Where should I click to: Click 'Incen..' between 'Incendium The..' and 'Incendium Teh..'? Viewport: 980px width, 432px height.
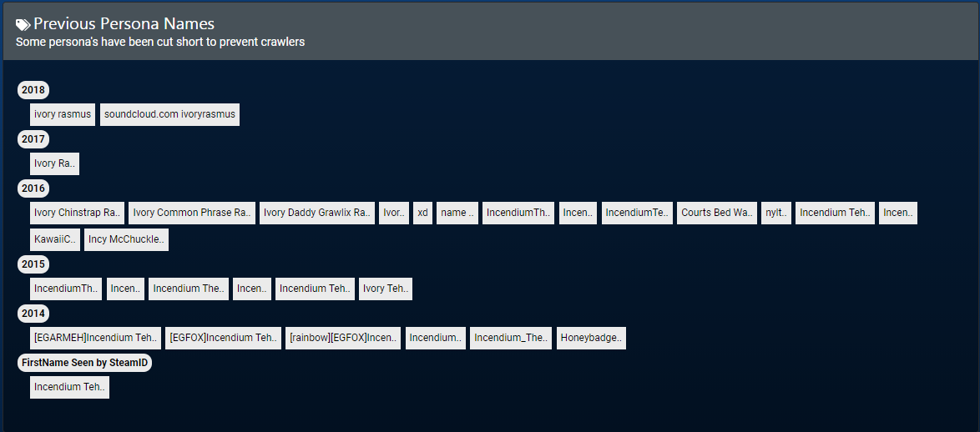252,289
